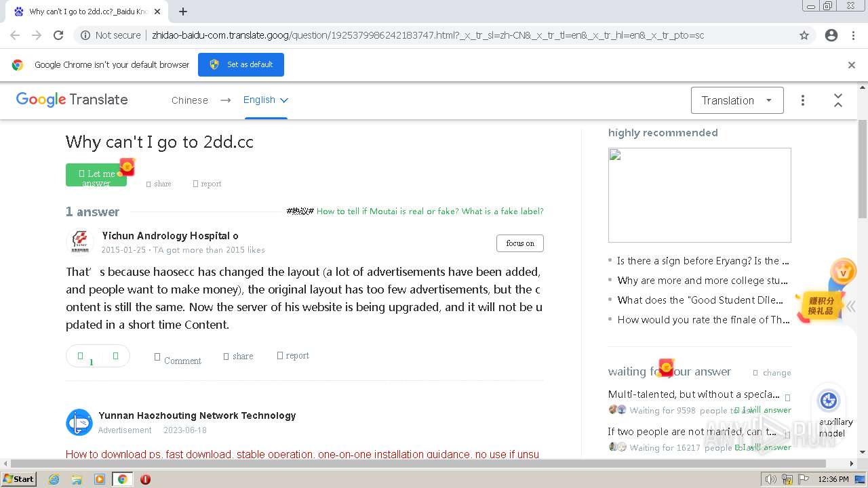Screen dimensions: 868x488
Task: Open the red Opera-like taskbar icon
Action: coord(145,479)
